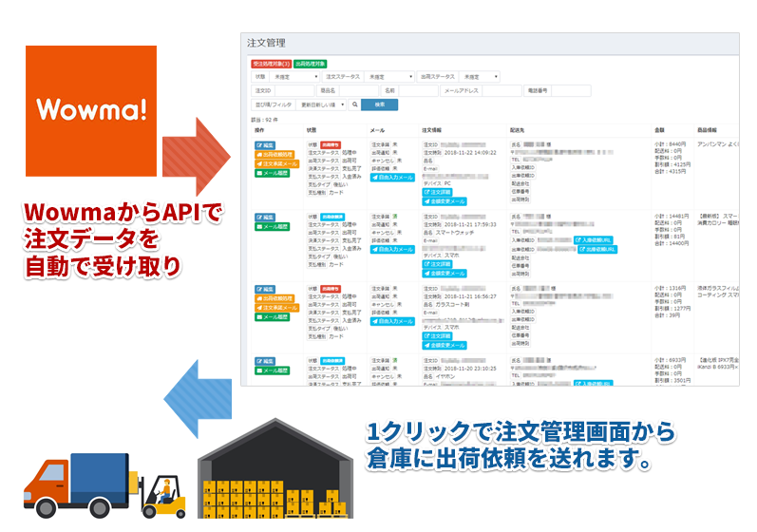Open 入庫依頼URL for the スマートウォッチ order
The width and height of the screenshot is (757, 532).
pyautogui.click(x=594, y=240)
